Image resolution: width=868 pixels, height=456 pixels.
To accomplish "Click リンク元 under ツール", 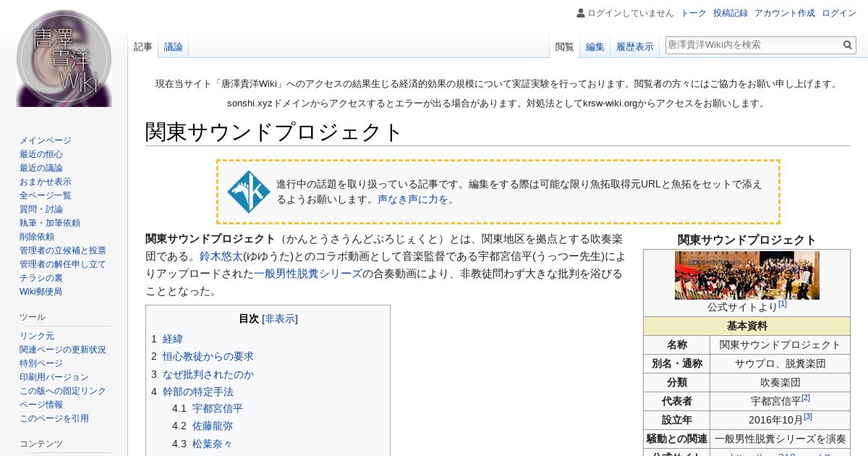I will click(37, 336).
